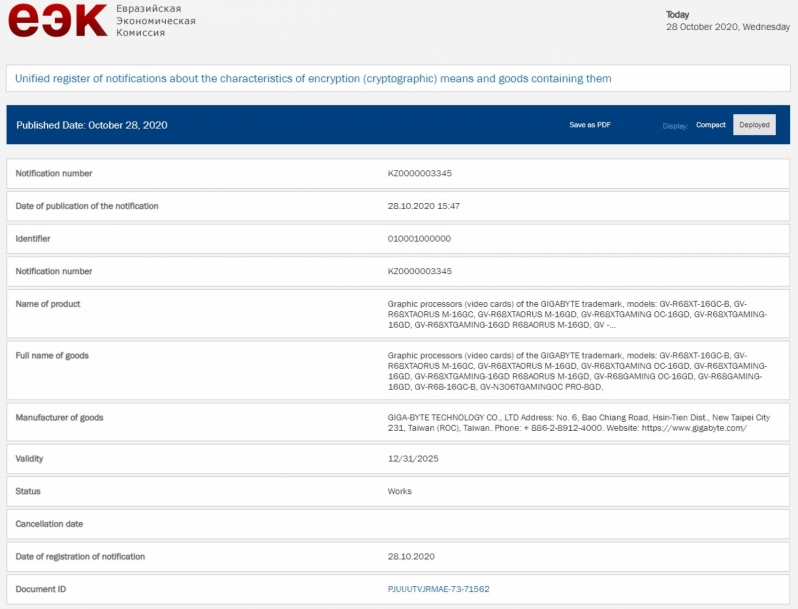Select the identifier value 010001000000
The height and width of the screenshot is (609, 798).
[x=419, y=239]
